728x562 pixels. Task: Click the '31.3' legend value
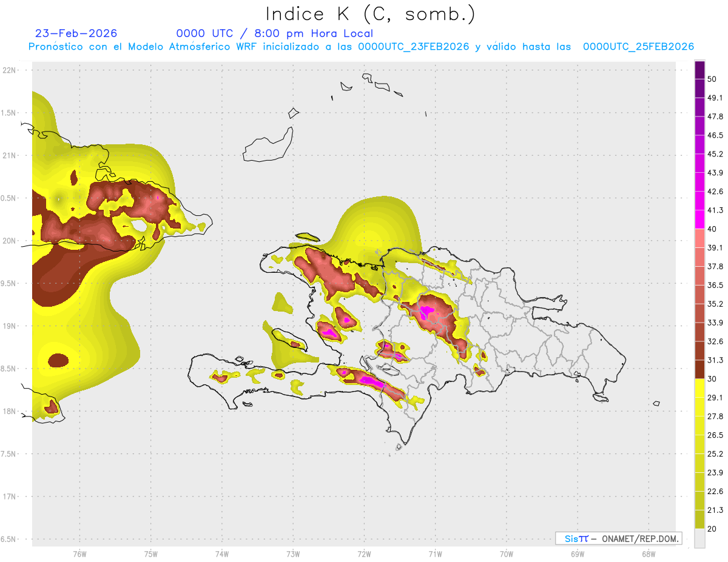pyautogui.click(x=715, y=360)
